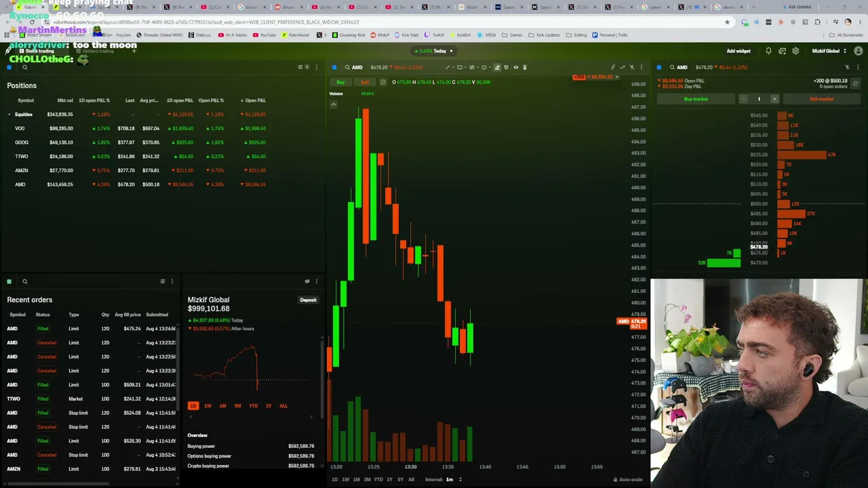Image resolution: width=868 pixels, height=488 pixels.
Task: Open the chart type line icon
Action: click(x=622, y=67)
